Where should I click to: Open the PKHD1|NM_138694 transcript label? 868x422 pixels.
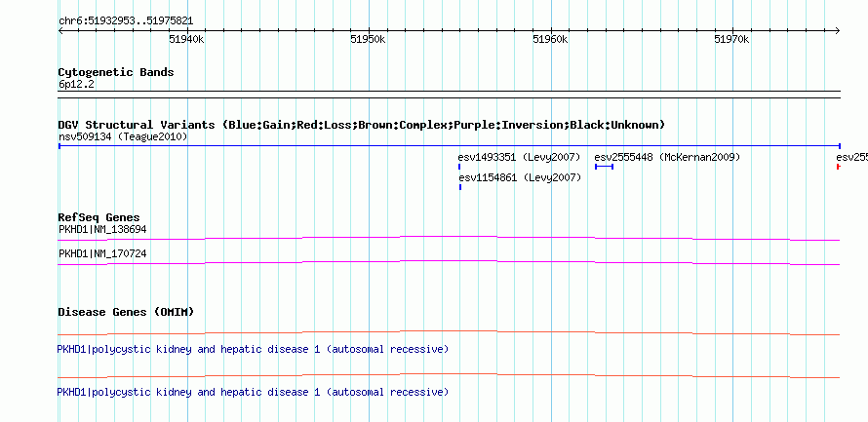point(102,229)
